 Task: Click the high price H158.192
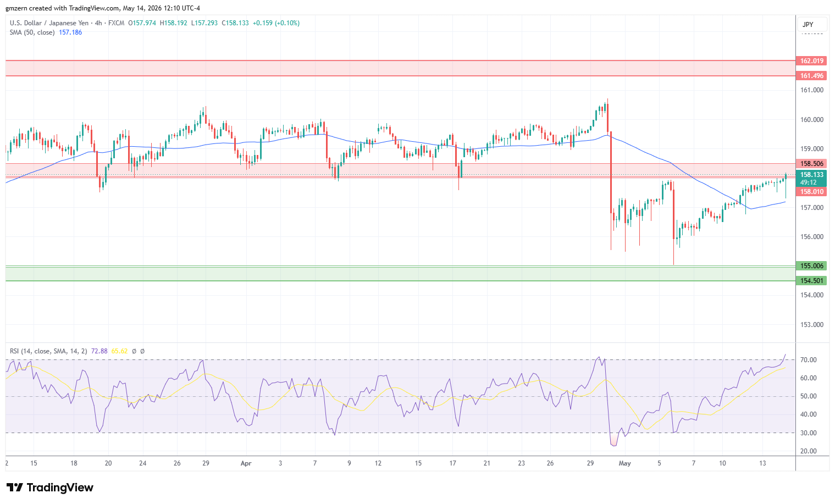coord(174,23)
